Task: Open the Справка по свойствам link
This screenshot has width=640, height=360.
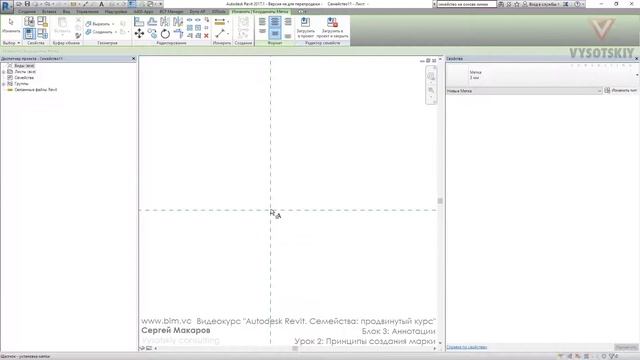Action: coord(467,347)
